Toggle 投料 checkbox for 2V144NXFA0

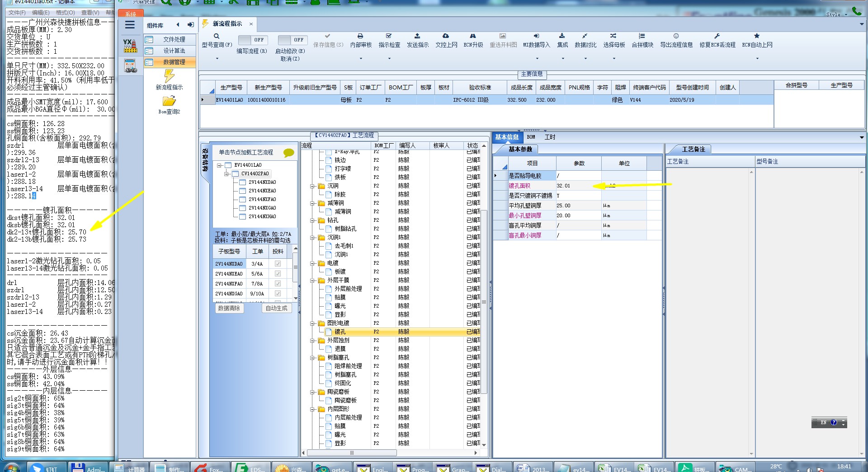tap(278, 284)
